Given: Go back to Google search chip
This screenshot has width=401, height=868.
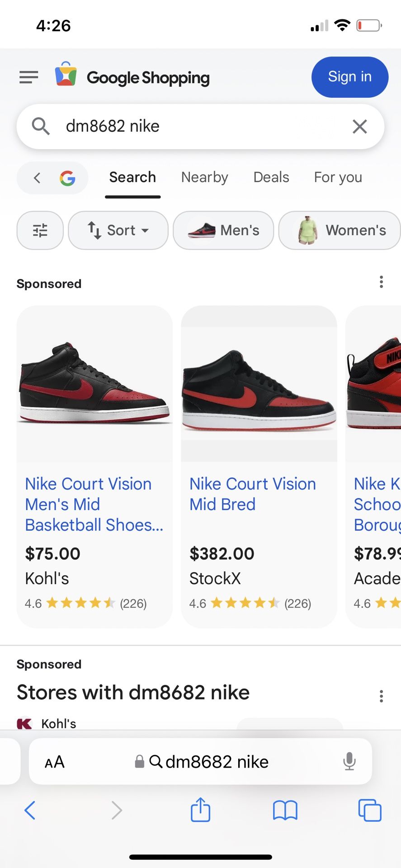Looking at the screenshot, I should (52, 178).
